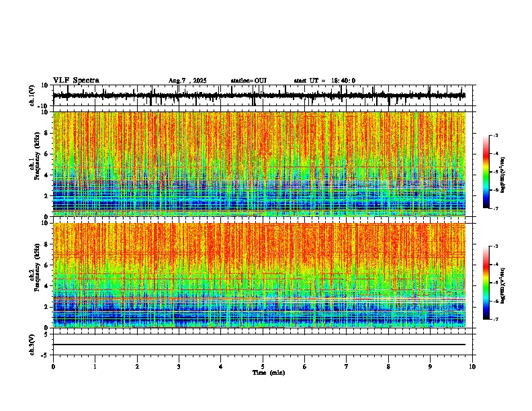Click ch.2 frequency tick label '6'
The width and height of the screenshot is (532, 411).
tap(46, 265)
